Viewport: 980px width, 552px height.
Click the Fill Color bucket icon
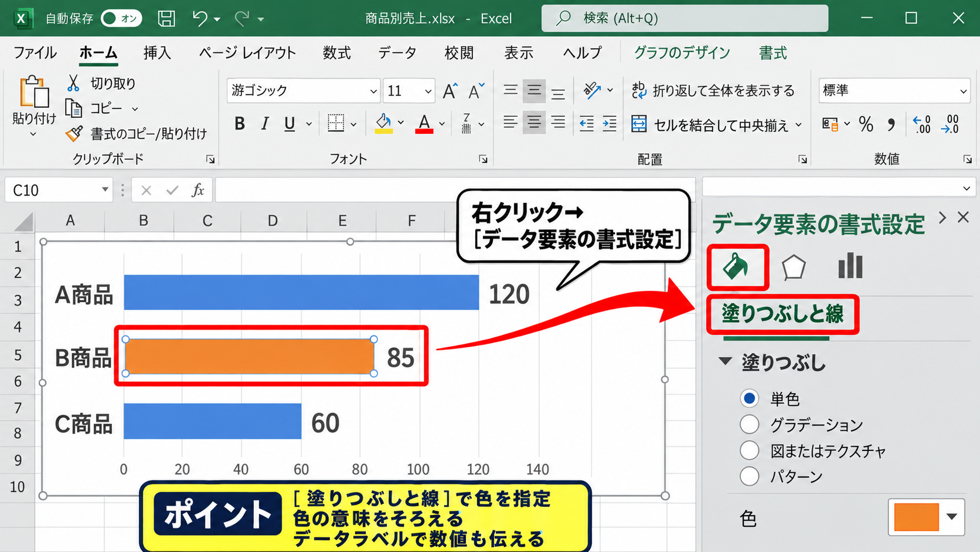(384, 123)
